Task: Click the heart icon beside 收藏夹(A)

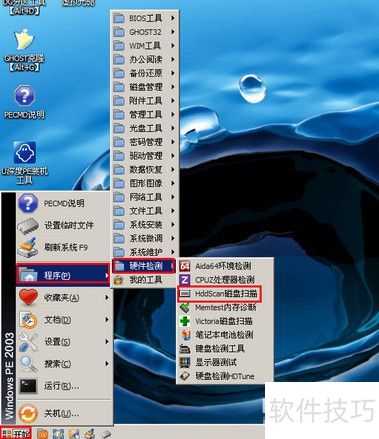Action: coord(28,297)
